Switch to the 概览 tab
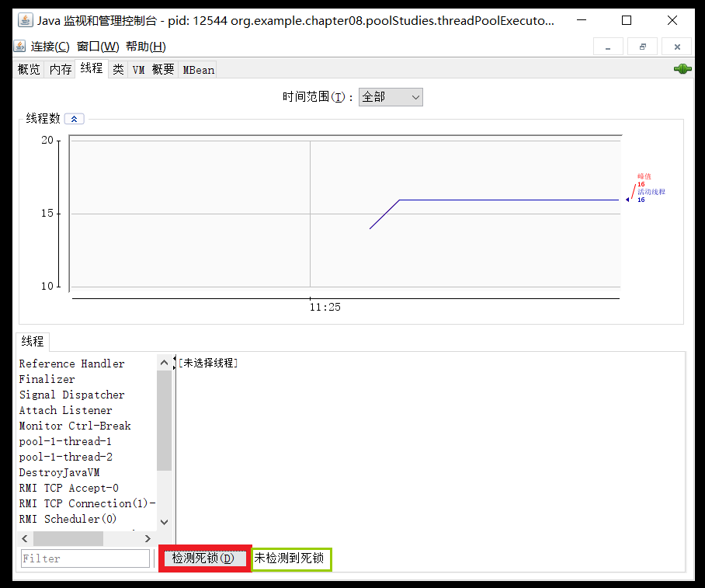 29,69
